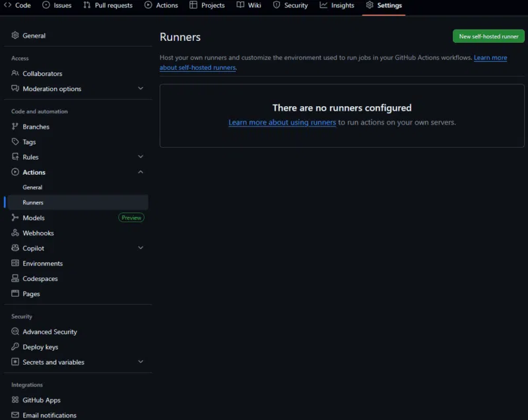Image resolution: width=528 pixels, height=420 pixels.
Task: Click the Code tab angle-brackets icon
Action: [7, 5]
